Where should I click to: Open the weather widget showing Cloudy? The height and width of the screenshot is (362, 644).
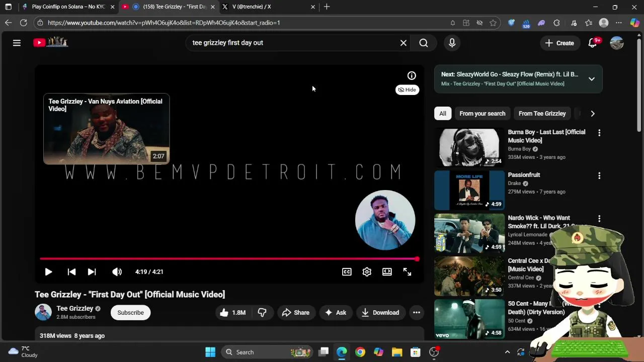coord(24,352)
